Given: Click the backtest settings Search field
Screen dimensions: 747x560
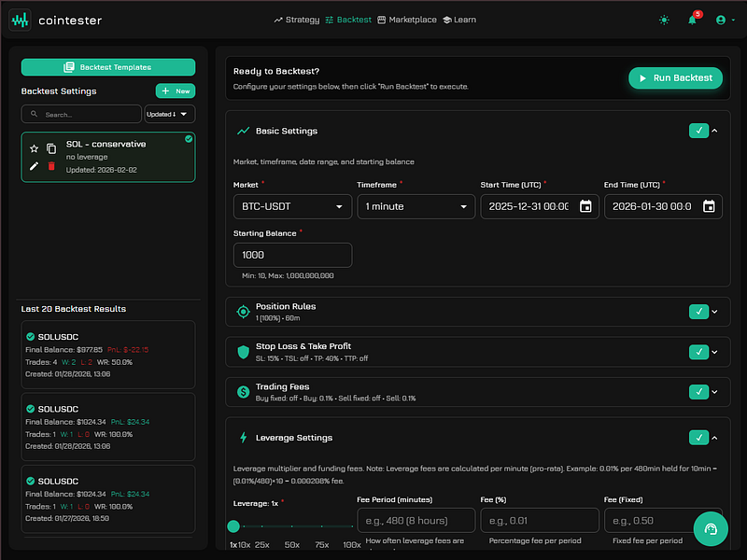Looking at the screenshot, I should [81, 114].
